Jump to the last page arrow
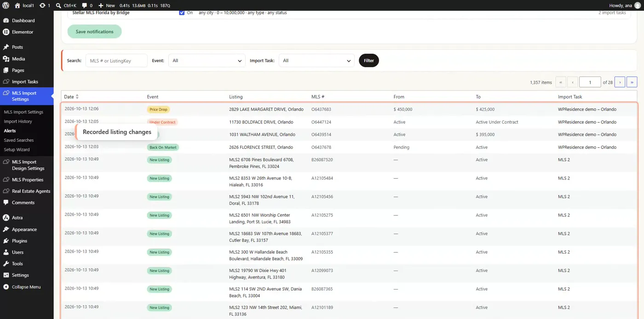 (632, 82)
